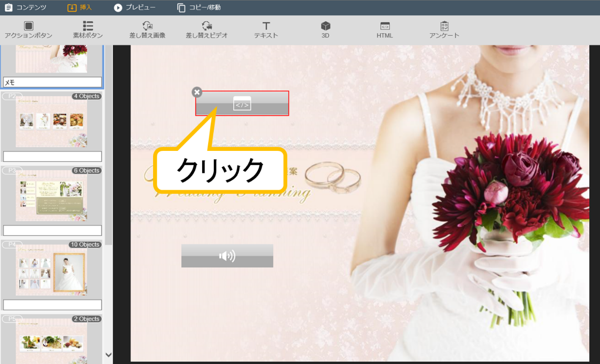Click the アクションボタン toolbar icon

coord(29,30)
